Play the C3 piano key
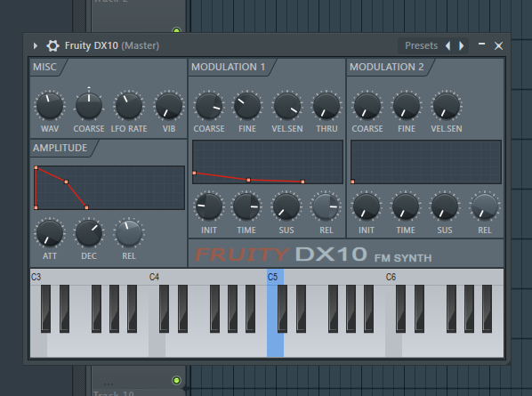Image resolution: width=532 pixels, height=396 pixels. (38, 344)
